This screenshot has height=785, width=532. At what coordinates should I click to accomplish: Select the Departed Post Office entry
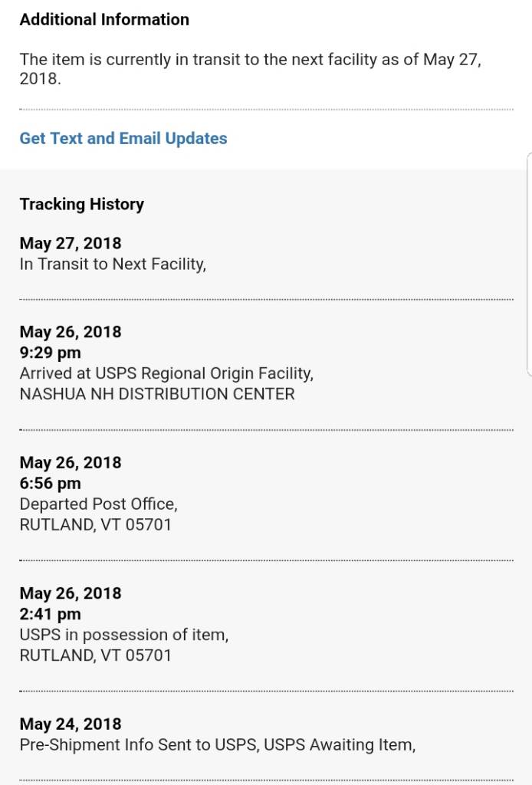pos(99,504)
